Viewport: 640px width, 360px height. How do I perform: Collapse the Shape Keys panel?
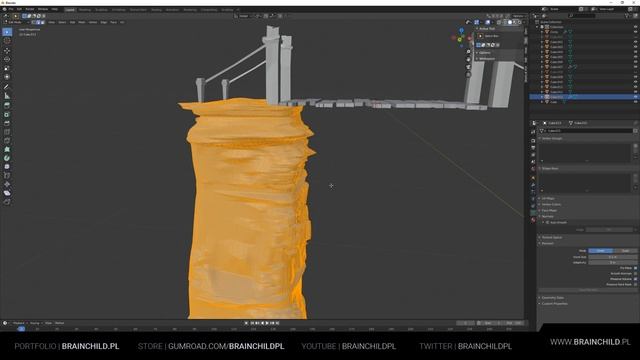click(x=550, y=168)
